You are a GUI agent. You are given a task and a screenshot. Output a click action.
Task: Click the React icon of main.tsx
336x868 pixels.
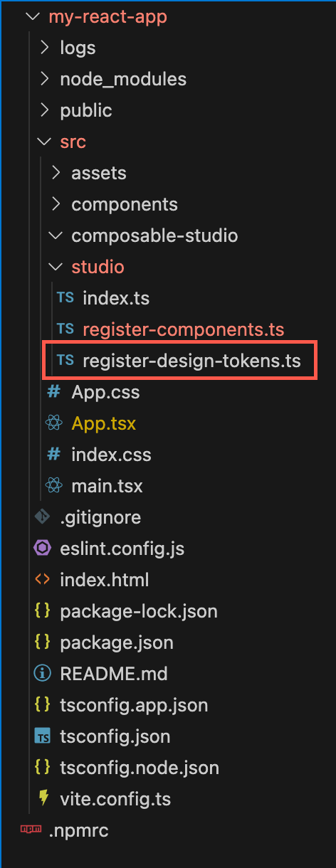click(x=53, y=486)
